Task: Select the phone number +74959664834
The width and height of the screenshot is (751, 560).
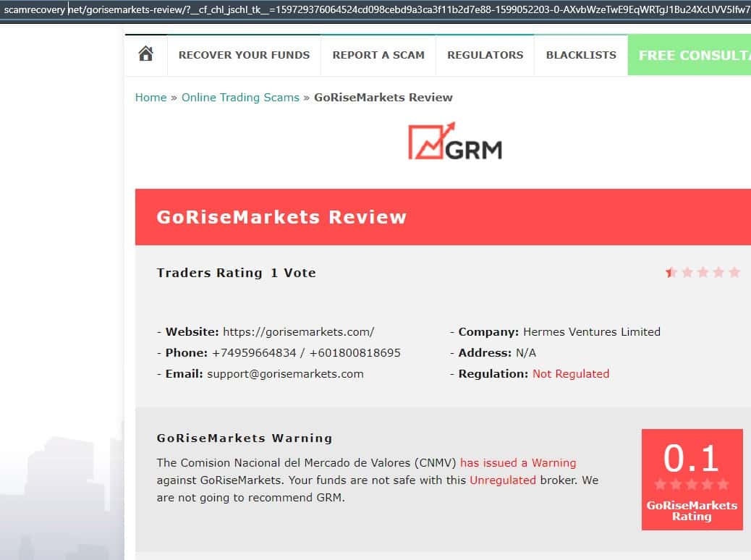Action: [254, 353]
